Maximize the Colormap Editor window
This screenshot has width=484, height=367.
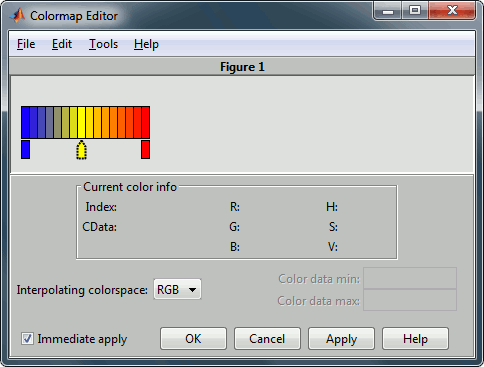click(415, 10)
